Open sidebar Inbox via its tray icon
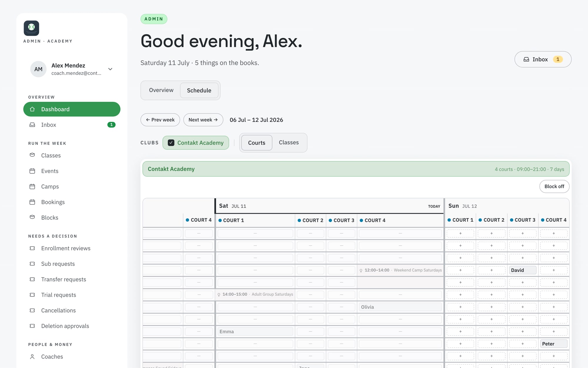588x368 pixels. pos(32,125)
